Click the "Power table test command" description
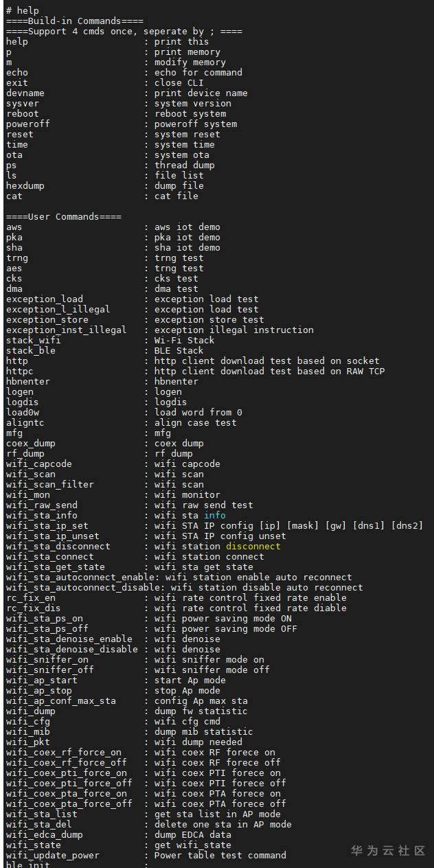 tap(220, 855)
